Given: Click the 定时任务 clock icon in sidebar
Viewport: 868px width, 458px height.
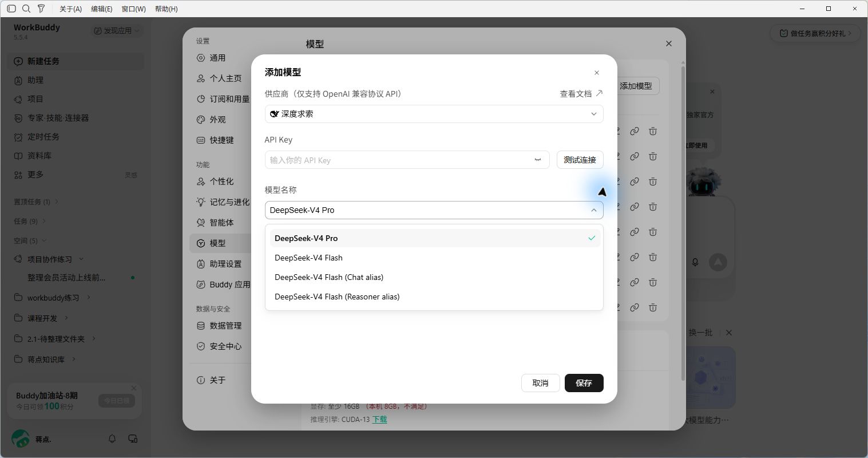Looking at the screenshot, I should (18, 137).
